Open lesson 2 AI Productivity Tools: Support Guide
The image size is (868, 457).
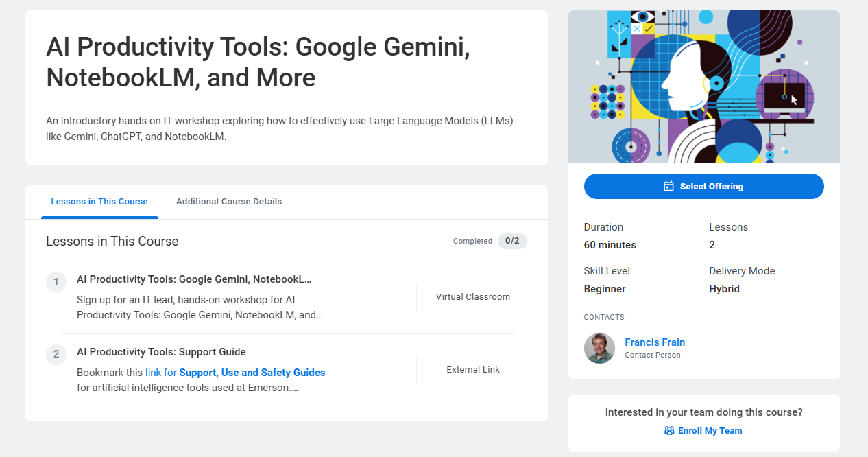coord(161,352)
